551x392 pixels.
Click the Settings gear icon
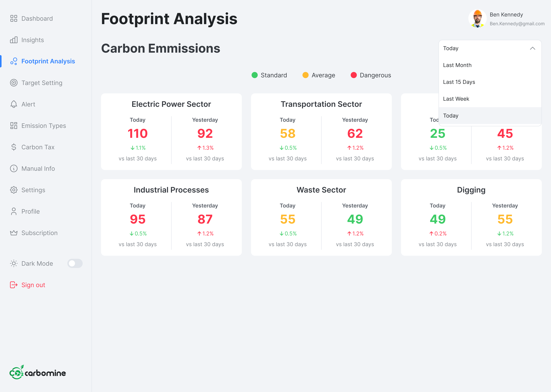click(14, 190)
